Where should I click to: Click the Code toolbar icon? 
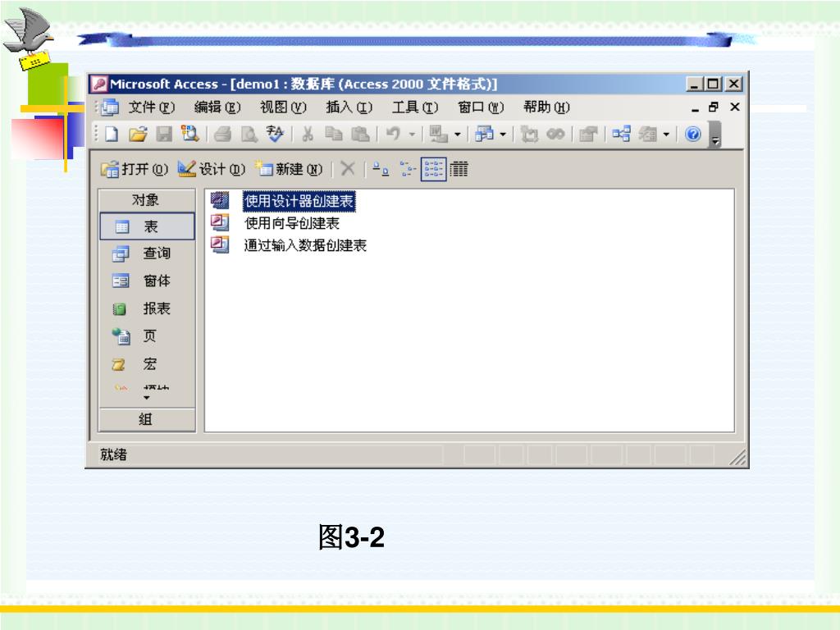[529, 134]
